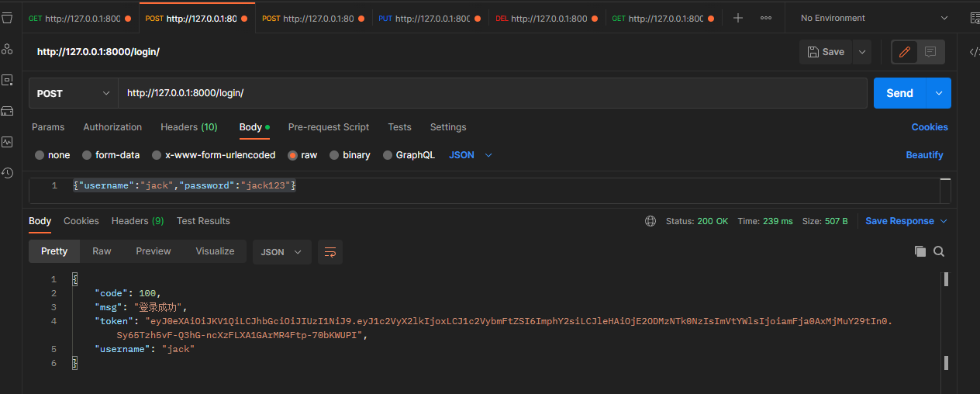Toggle the wrap lines icon in response
The width and height of the screenshot is (980, 394).
pos(330,252)
